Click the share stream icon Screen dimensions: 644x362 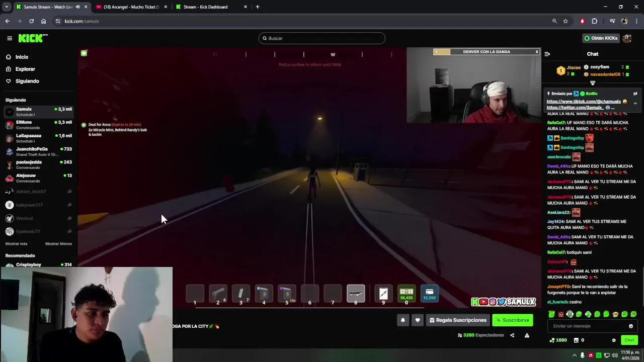[x=512, y=335]
